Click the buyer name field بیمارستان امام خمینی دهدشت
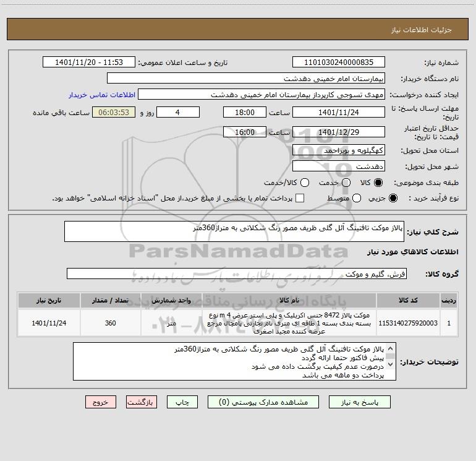This screenshot has height=461, width=476. pyautogui.click(x=246, y=79)
